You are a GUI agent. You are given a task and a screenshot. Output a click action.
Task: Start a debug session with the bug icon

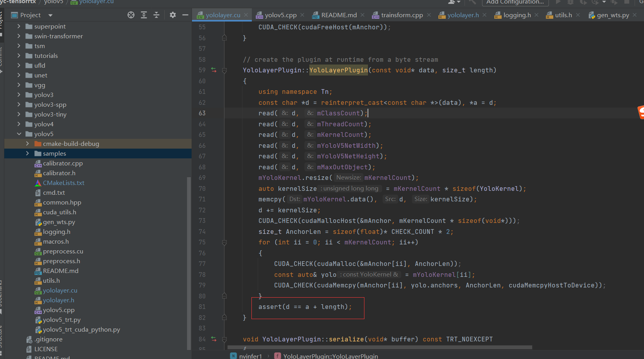click(x=570, y=2)
